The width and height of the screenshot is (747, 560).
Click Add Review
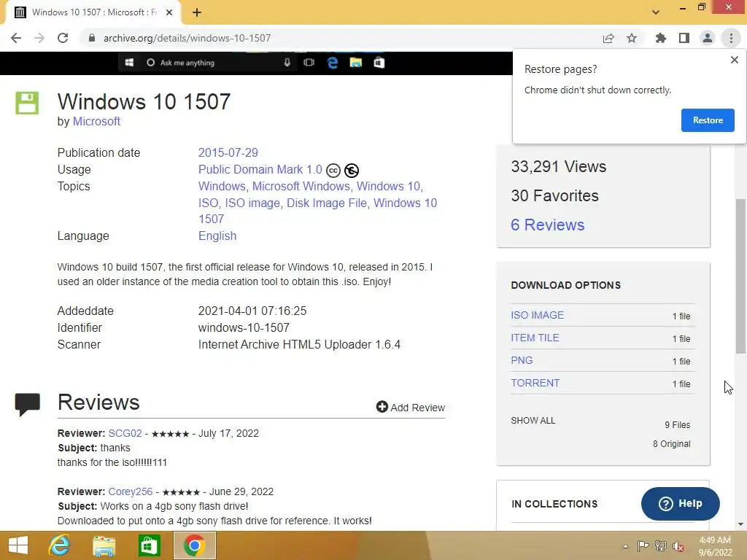(x=411, y=407)
